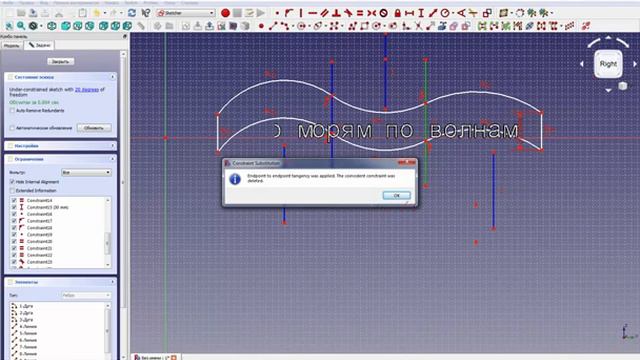Uncheck the Constraint23 checkbox
640x360 pixels.
click(14, 262)
